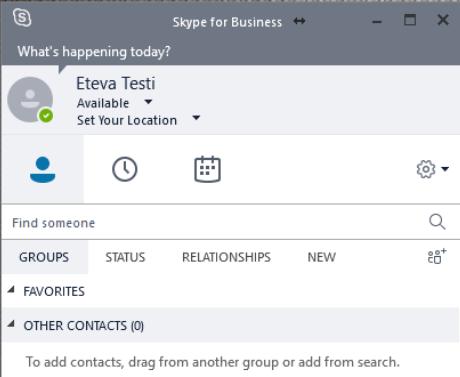
Task: Click the What's happening today note field
Action: click(94, 52)
